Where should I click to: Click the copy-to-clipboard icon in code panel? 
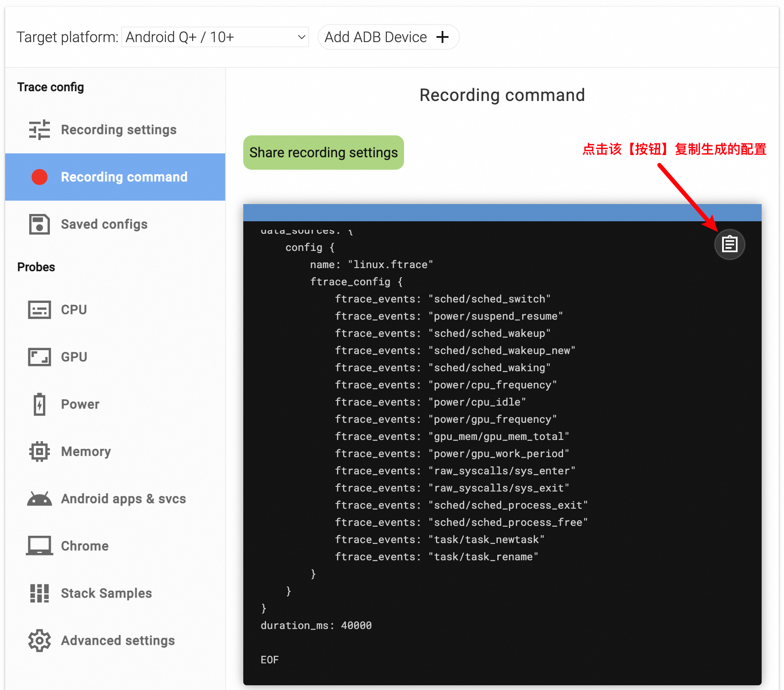click(729, 244)
